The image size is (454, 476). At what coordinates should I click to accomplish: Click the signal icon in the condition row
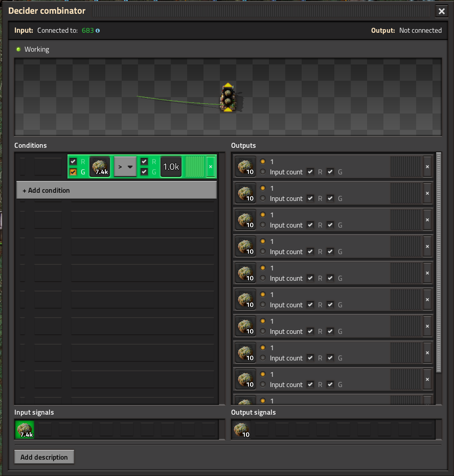100,167
